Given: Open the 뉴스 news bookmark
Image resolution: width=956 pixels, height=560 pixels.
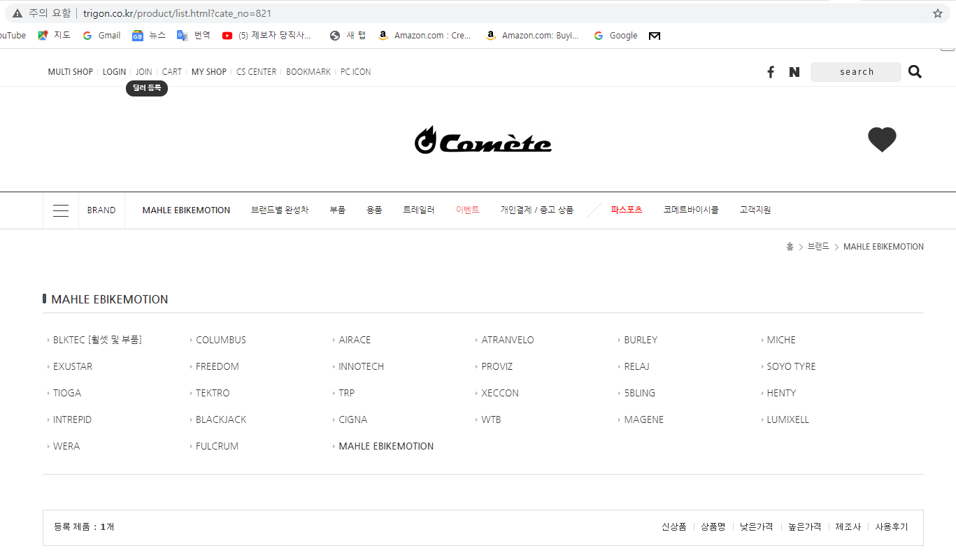Looking at the screenshot, I should (149, 36).
